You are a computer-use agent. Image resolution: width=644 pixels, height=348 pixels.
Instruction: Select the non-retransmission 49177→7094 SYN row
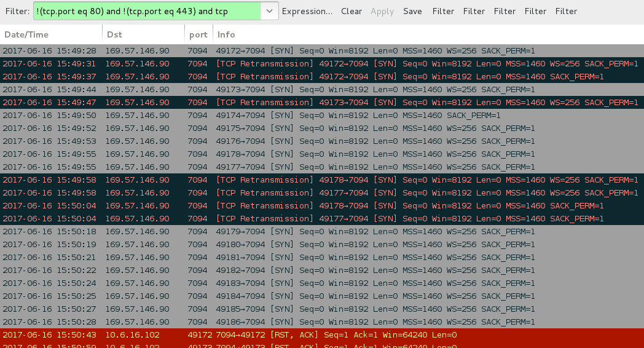(322, 167)
